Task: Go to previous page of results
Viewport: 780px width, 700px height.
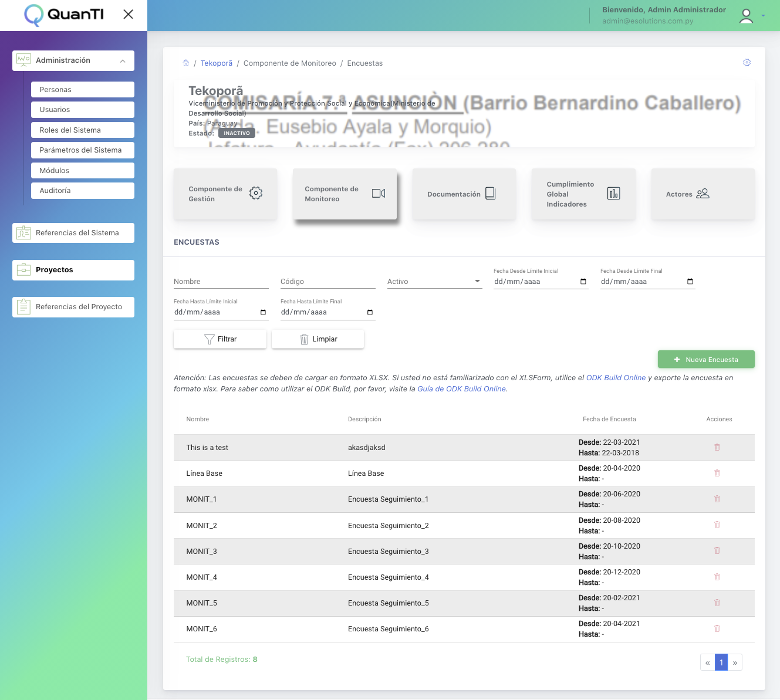Action: click(707, 662)
